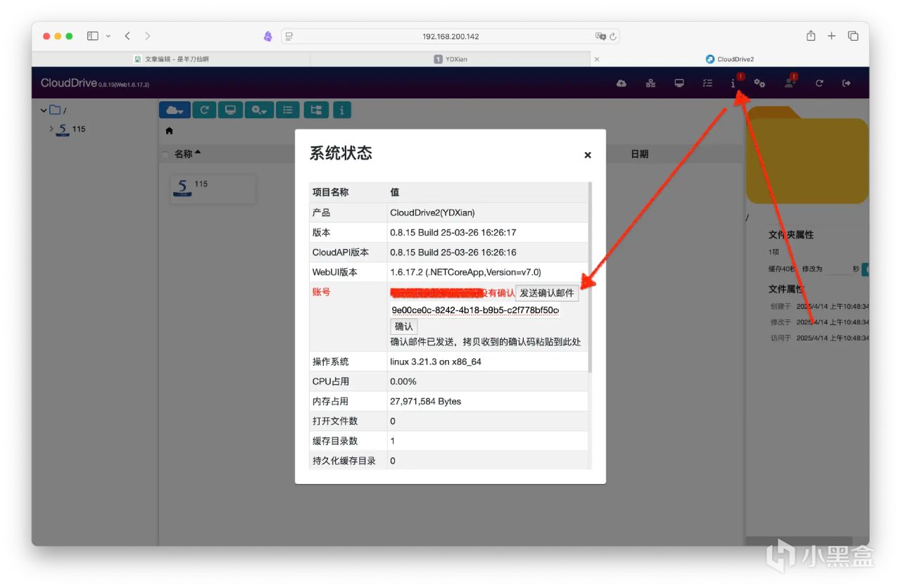
Task: Click the 确认 button under the code field
Action: coord(404,326)
